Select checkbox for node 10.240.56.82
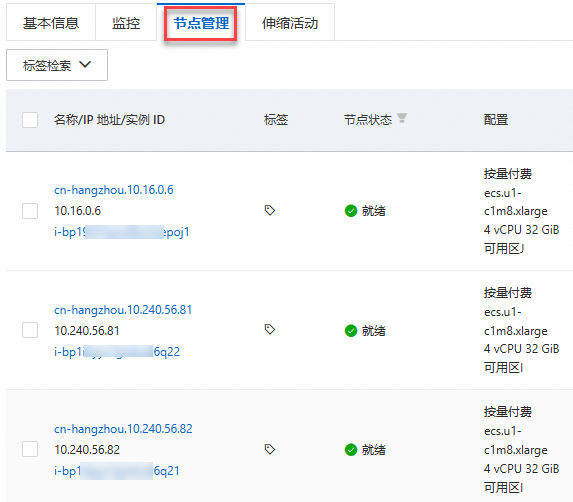The width and height of the screenshot is (573, 502). [x=30, y=449]
